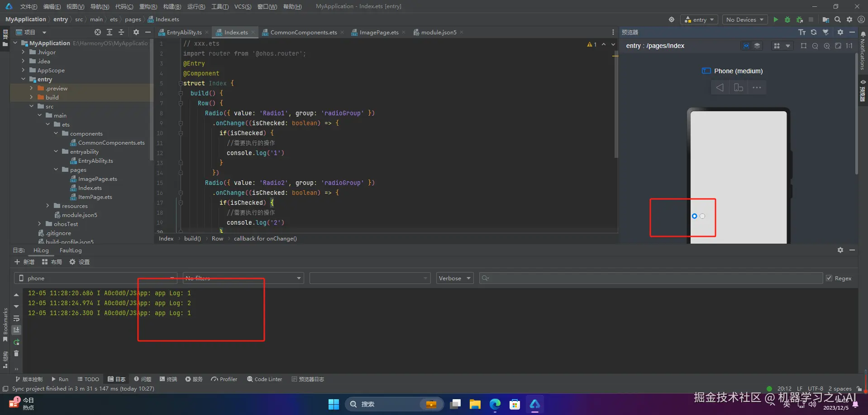Refresh the previewer panel
The image size is (868, 415).
(x=814, y=32)
